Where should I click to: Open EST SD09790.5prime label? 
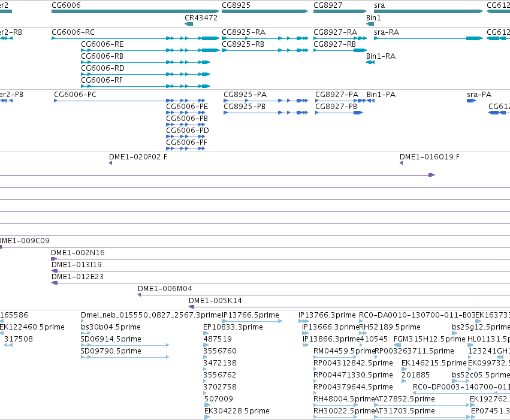[111, 352]
